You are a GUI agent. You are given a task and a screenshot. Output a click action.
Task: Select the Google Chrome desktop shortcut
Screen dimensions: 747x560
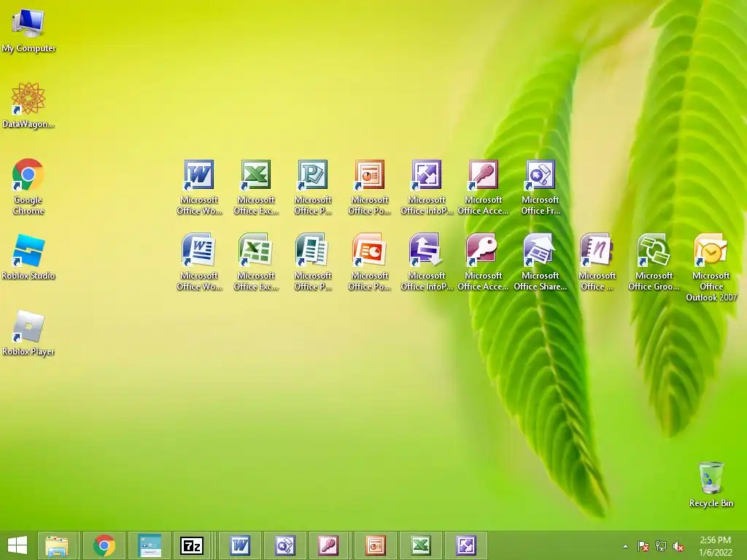pyautogui.click(x=28, y=187)
